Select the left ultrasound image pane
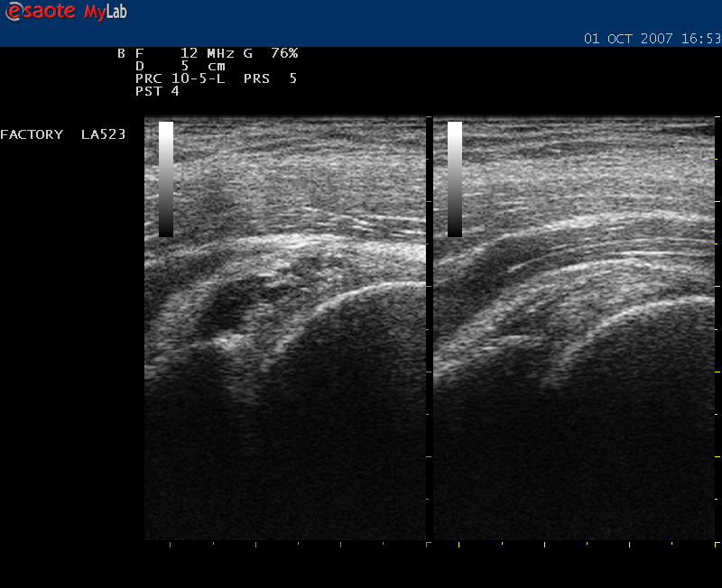Screen dimensions: 722x588 (285, 328)
